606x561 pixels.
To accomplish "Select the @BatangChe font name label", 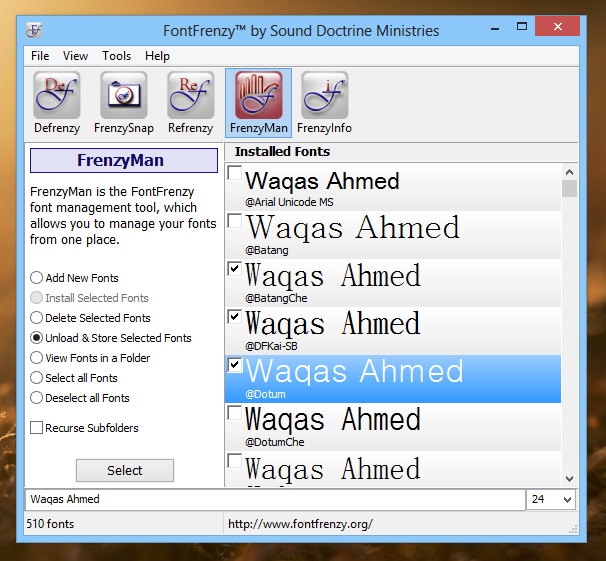I will [276, 298].
